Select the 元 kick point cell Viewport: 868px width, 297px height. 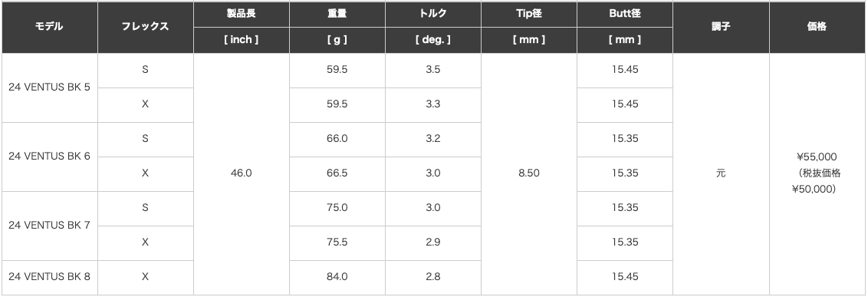click(x=721, y=174)
